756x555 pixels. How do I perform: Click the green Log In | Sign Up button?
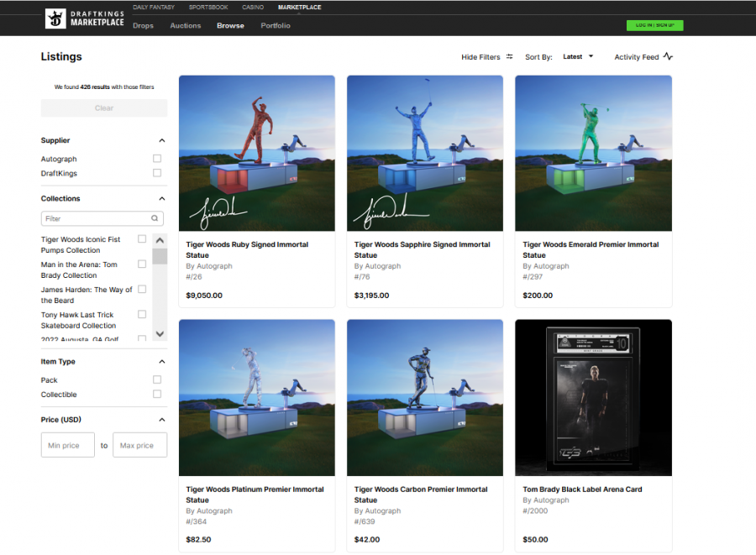654,25
